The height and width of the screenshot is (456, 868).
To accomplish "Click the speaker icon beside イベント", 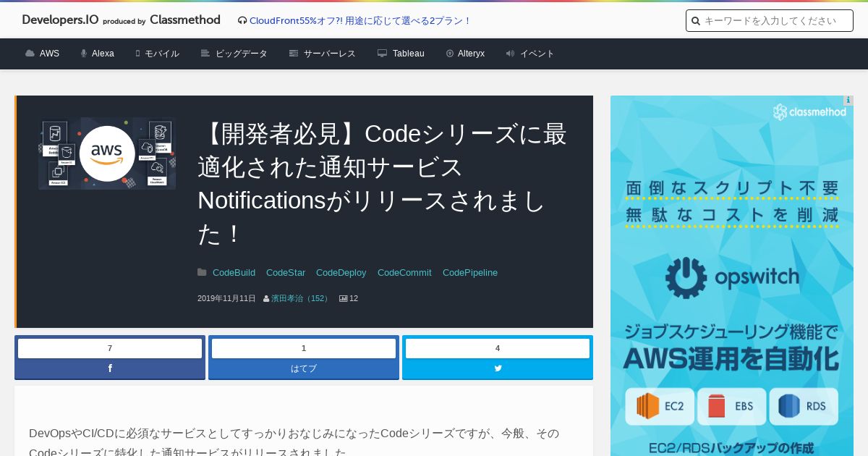I will (x=510, y=54).
